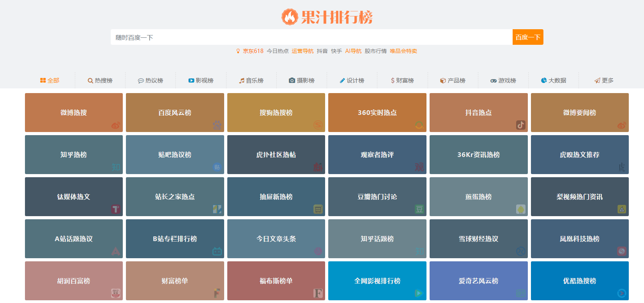Switch to the 财富榜 tab

402,80
